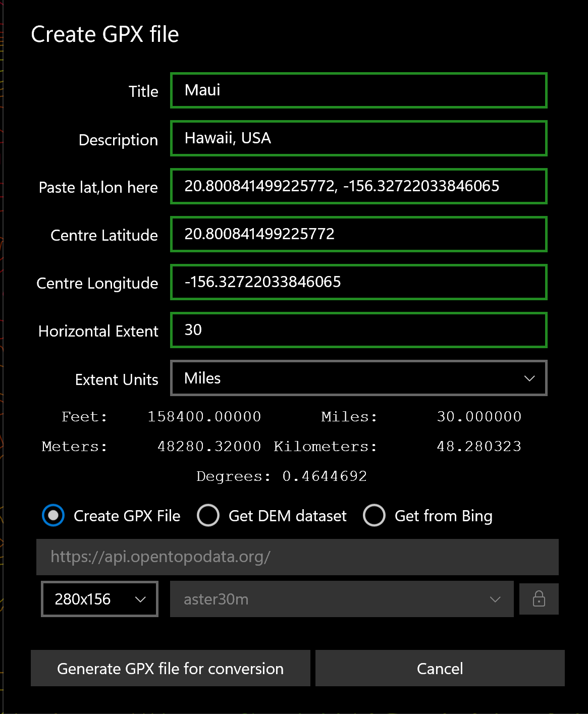Screen dimensions: 588x714
Task: Click the Paste lat,lon here label
Action: tap(98, 188)
